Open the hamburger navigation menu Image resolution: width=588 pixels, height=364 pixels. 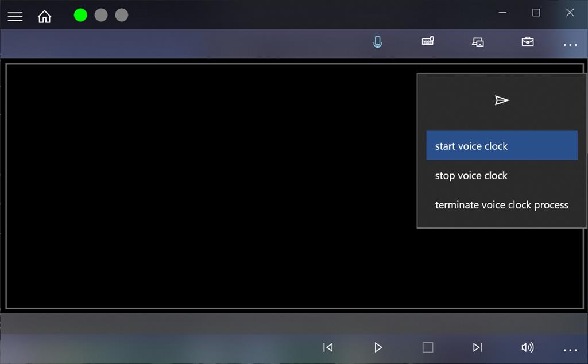[15, 16]
